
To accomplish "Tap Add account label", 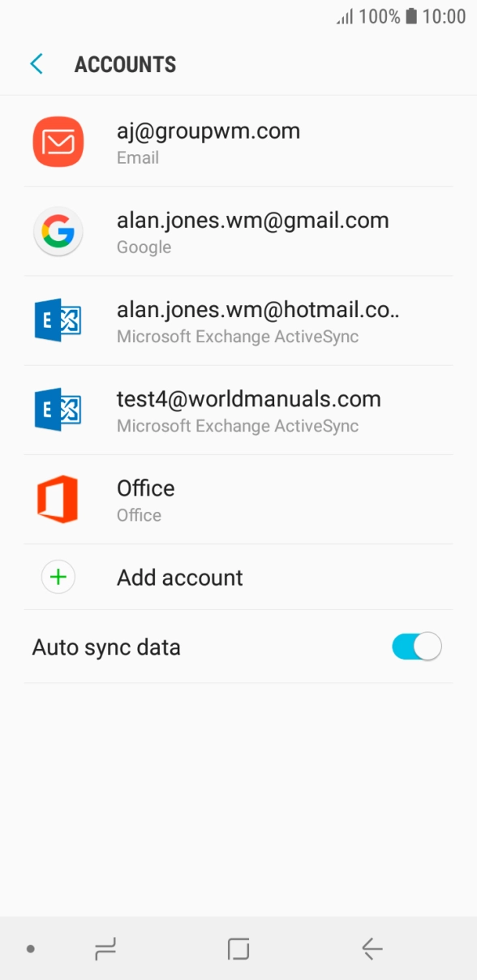I will [x=180, y=578].
